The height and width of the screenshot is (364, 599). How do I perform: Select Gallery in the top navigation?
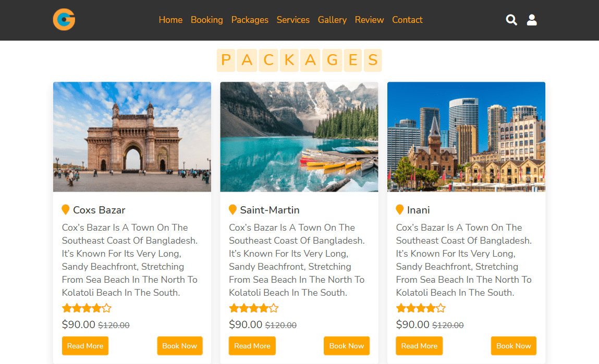[332, 20]
